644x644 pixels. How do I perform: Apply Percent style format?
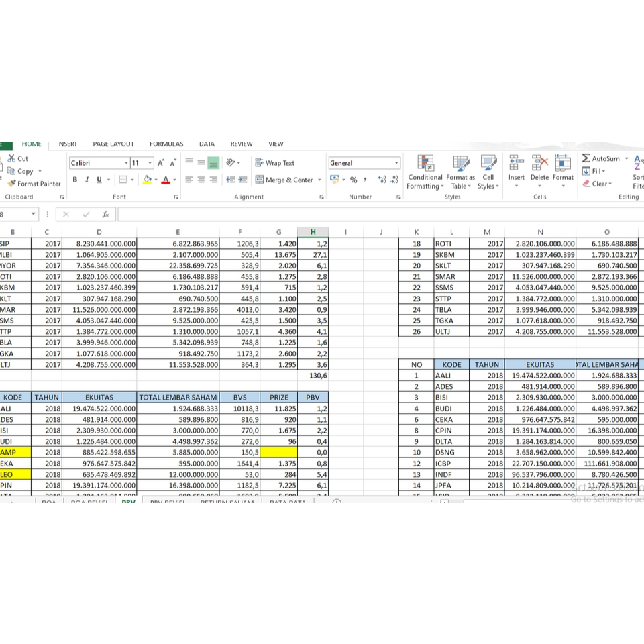[354, 180]
